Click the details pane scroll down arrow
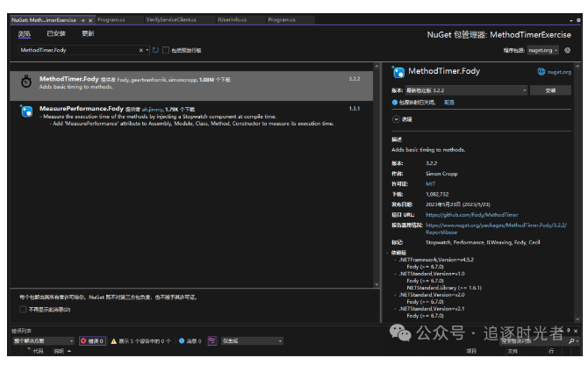This screenshot has height=365, width=588. click(x=577, y=319)
